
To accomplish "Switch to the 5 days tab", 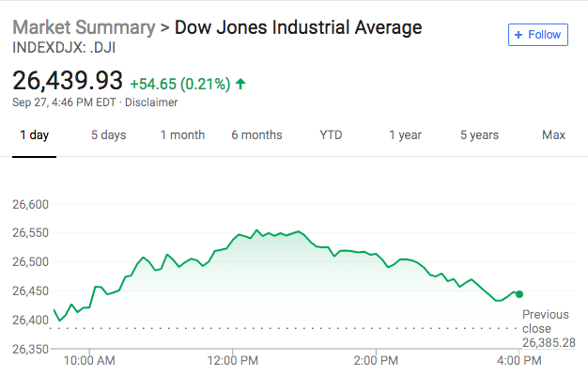I will 108,135.
